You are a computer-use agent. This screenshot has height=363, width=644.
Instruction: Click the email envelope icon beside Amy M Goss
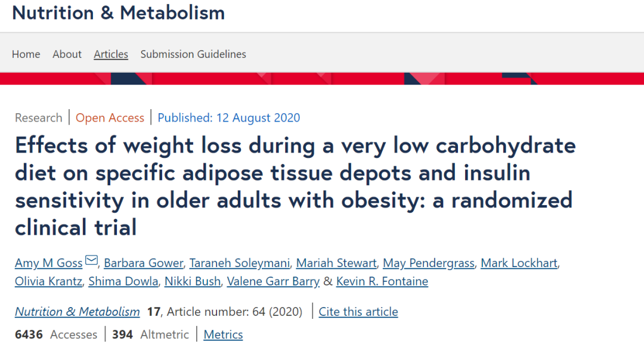(x=92, y=260)
